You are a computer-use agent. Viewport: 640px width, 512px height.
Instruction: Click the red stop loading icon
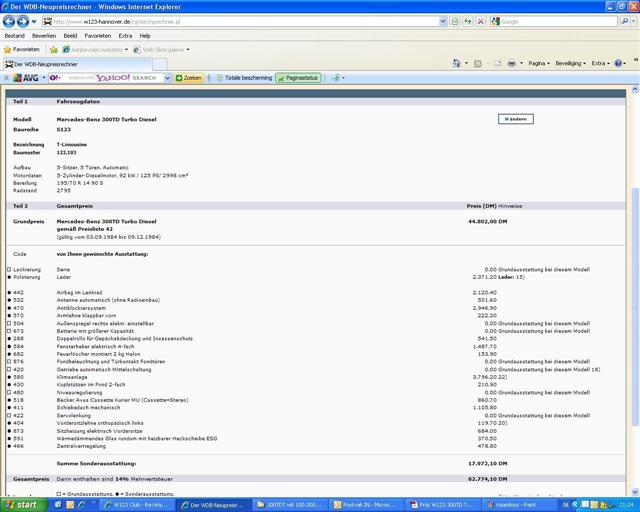coord(481,22)
